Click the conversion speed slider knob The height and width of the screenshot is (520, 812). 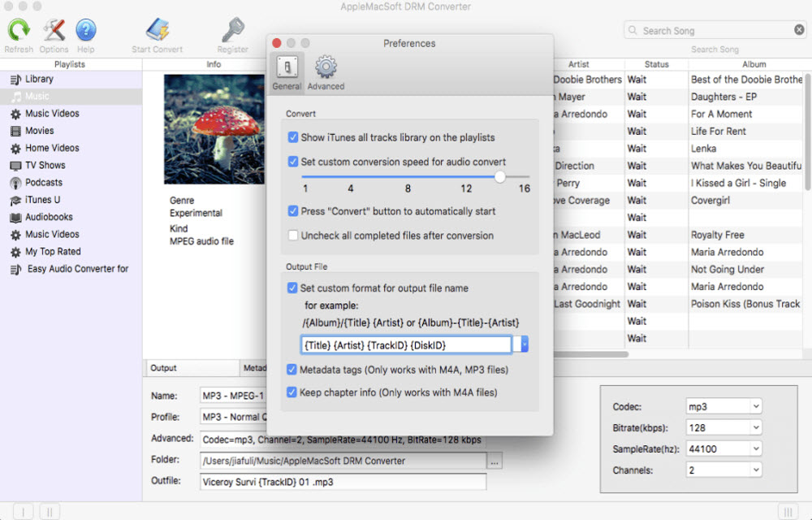point(499,176)
